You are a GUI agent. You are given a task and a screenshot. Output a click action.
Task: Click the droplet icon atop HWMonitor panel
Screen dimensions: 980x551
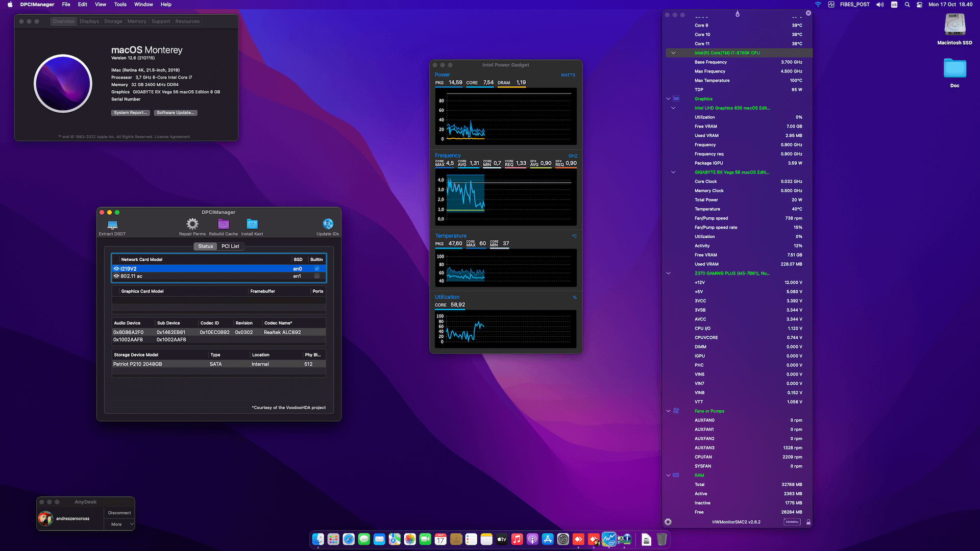tap(738, 14)
